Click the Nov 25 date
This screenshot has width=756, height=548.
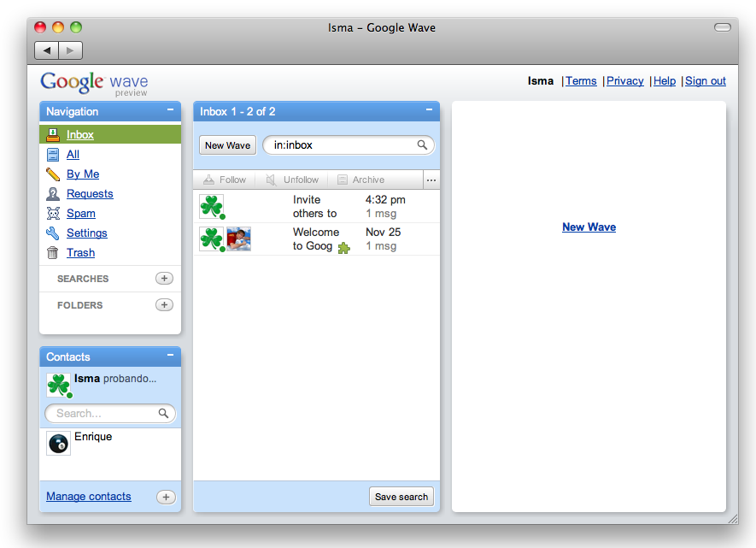(x=384, y=232)
